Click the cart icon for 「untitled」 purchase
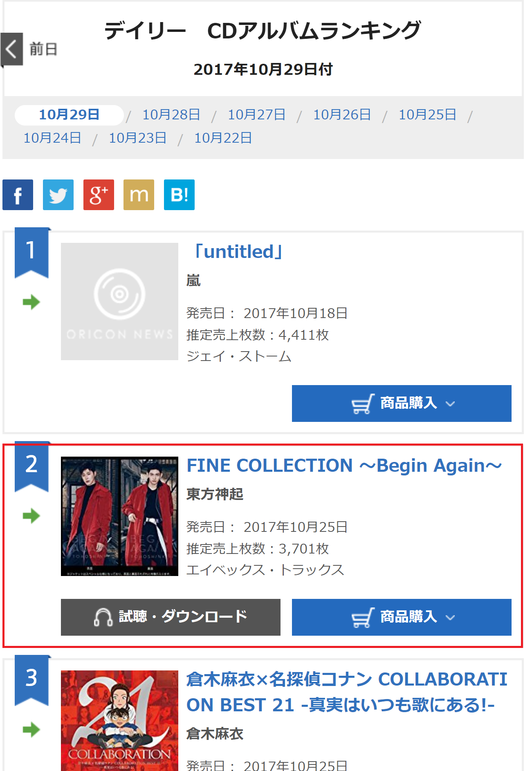The height and width of the screenshot is (771, 532). click(363, 403)
